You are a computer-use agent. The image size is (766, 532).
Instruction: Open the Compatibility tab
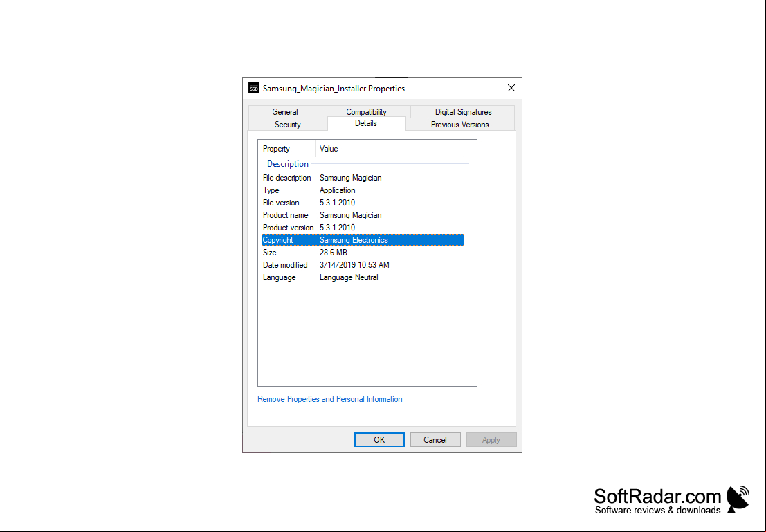coord(366,112)
